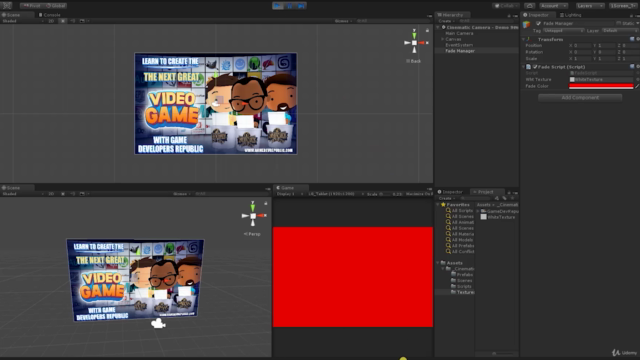Click the Play button in the toolbar

click(x=278, y=6)
